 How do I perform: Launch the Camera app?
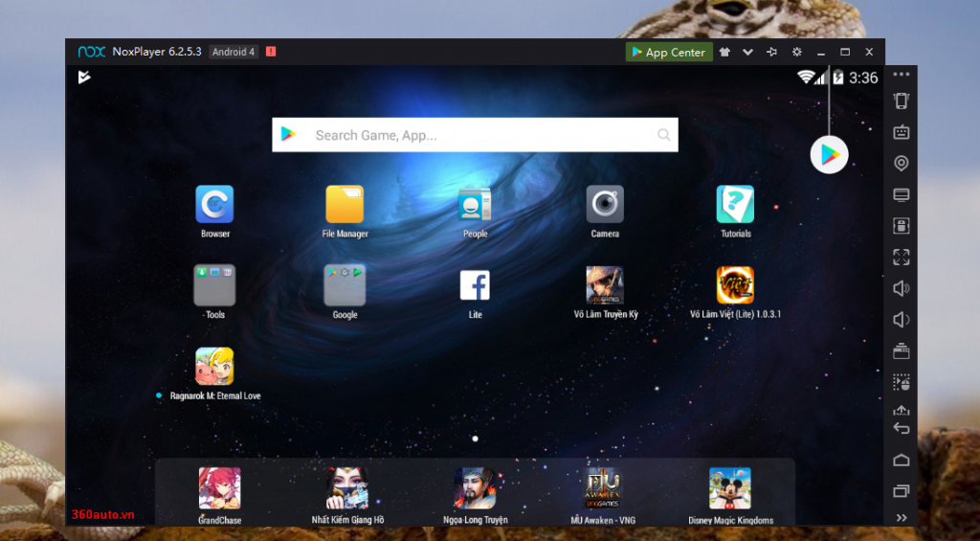[605, 205]
